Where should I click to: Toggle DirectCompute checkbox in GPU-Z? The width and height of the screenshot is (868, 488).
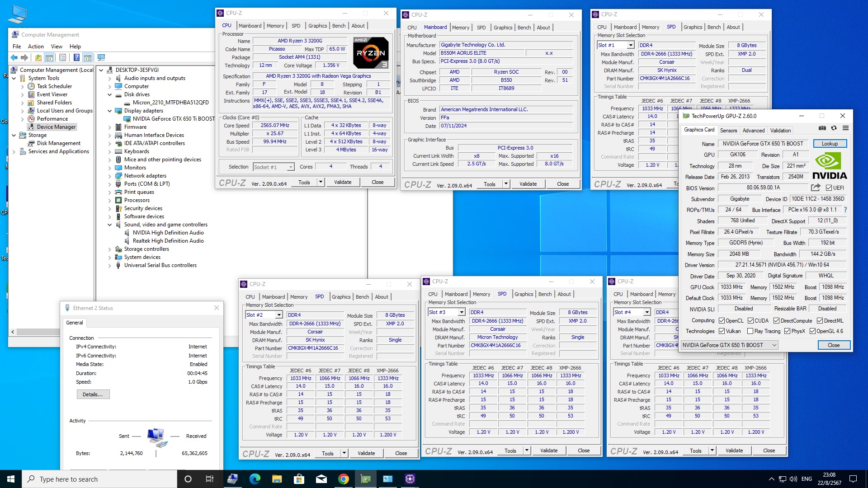(776, 321)
